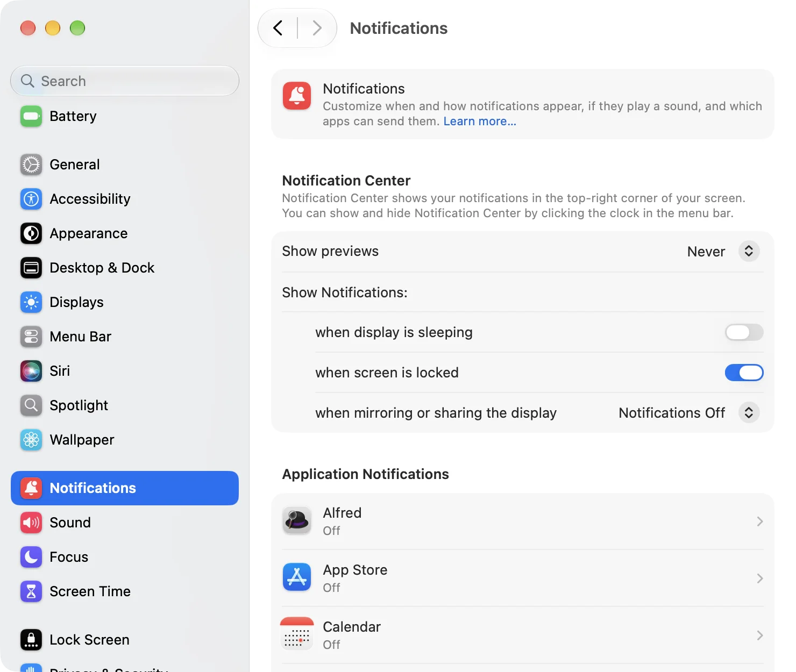Open Desktop & Dock icon
Viewport: 796px width, 672px height.
31,268
